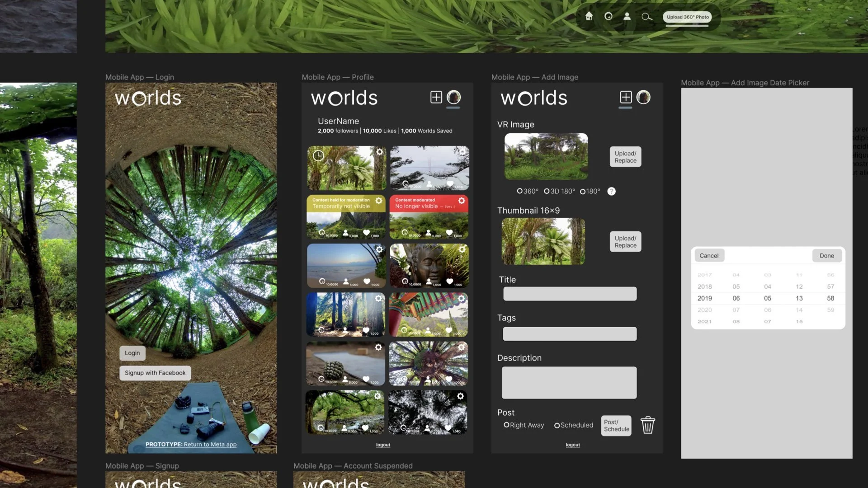
Task: Click the trash icon to delete the post
Action: point(647,425)
